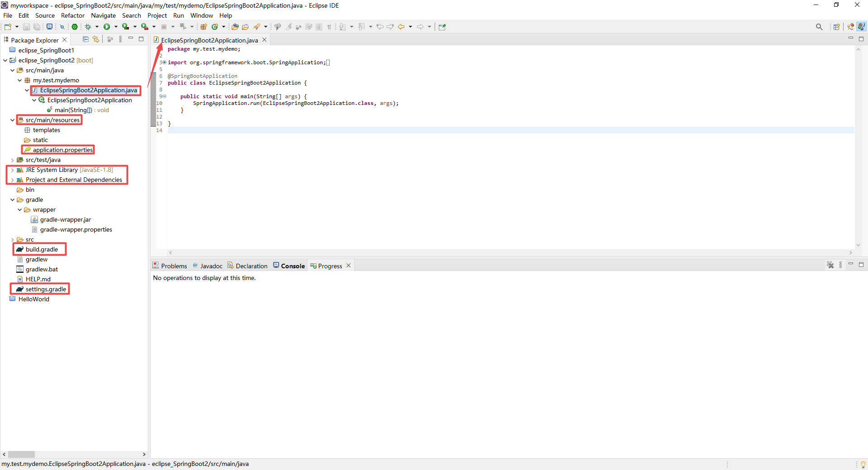Expand the JRE System Library node
Screen dimensions: 868x470
12,170
